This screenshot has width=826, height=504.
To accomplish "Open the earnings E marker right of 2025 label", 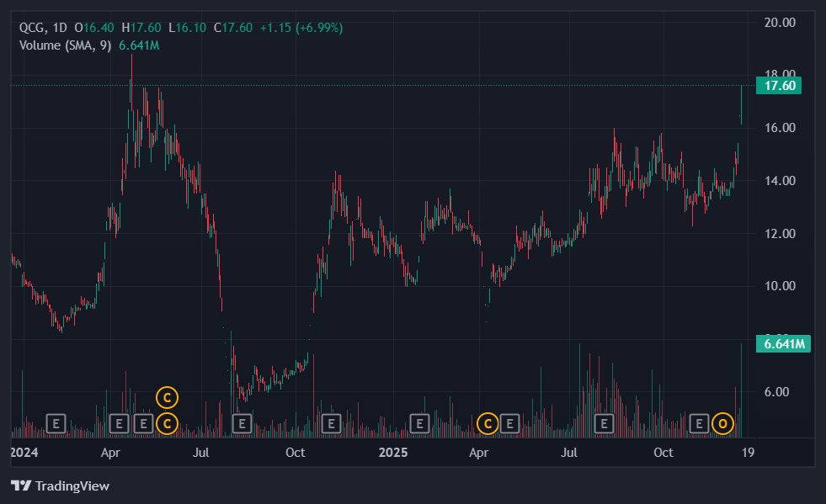I will tap(418, 423).
